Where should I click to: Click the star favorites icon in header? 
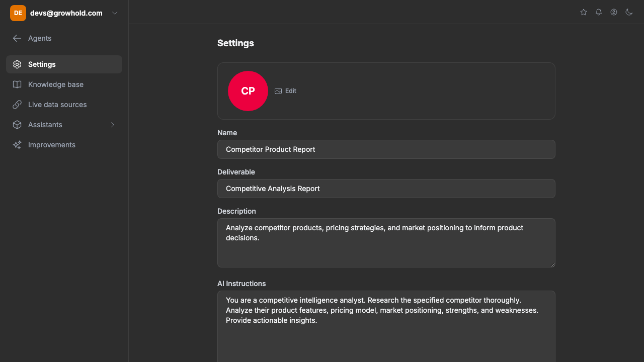click(x=584, y=12)
